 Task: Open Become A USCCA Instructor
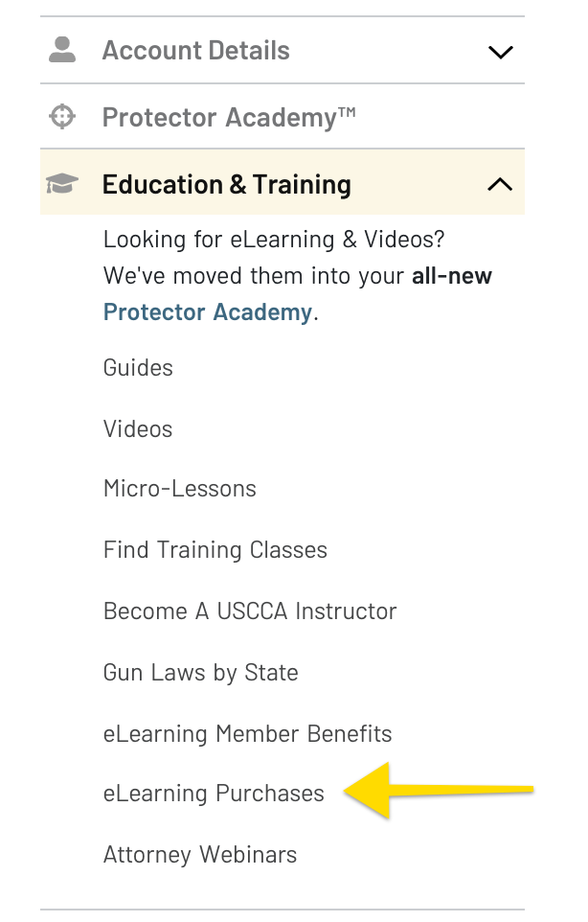[x=250, y=611]
